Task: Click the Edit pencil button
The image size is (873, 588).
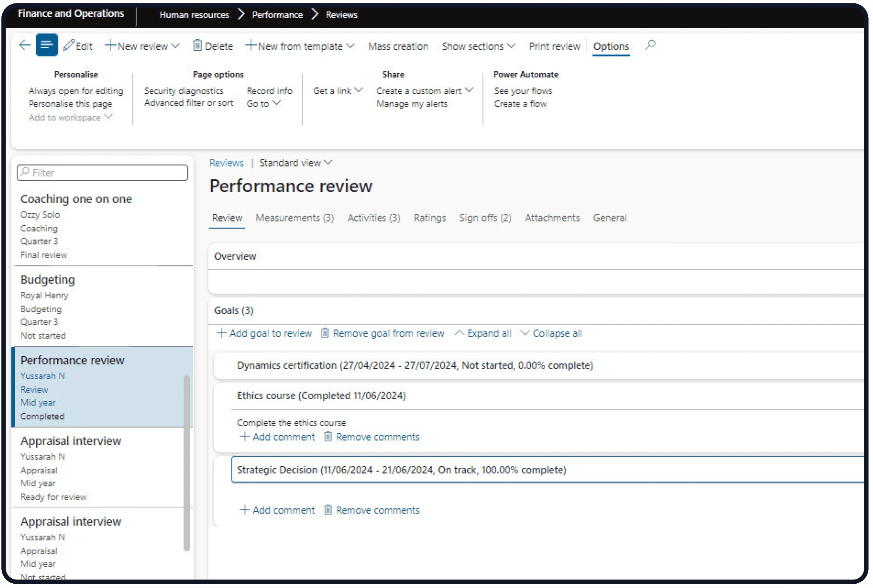Action: [78, 46]
